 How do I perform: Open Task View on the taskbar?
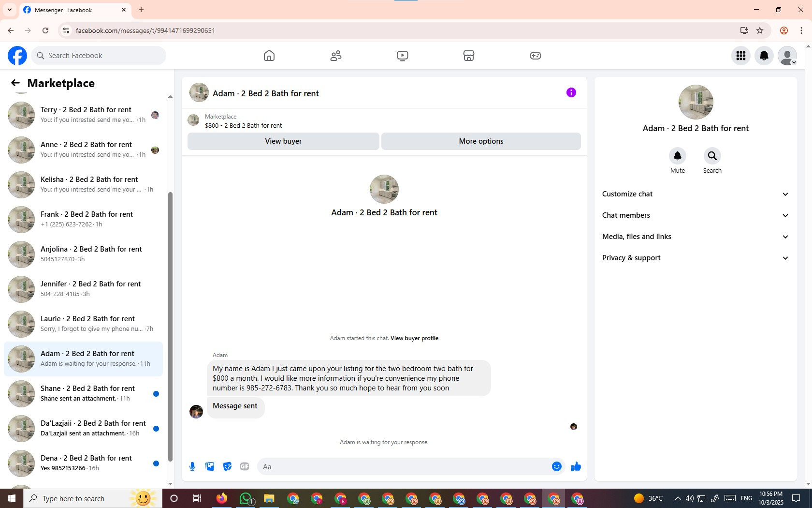[x=197, y=498]
